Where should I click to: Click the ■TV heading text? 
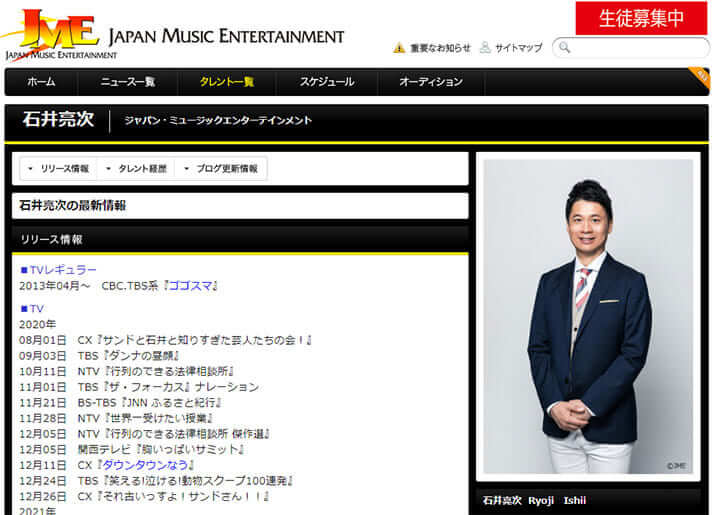coord(32,309)
